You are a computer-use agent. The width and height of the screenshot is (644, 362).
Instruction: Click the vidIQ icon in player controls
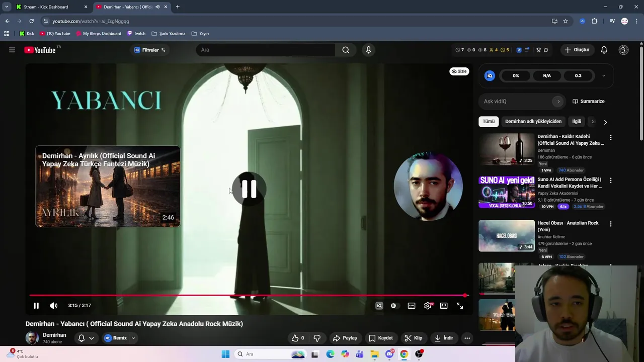[379, 306]
